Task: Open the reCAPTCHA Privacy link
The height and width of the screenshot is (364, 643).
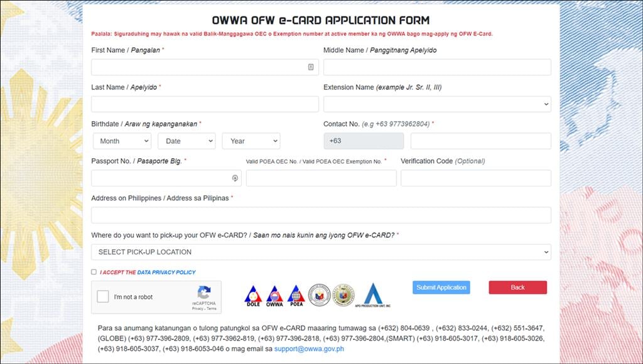Action: tap(197, 308)
